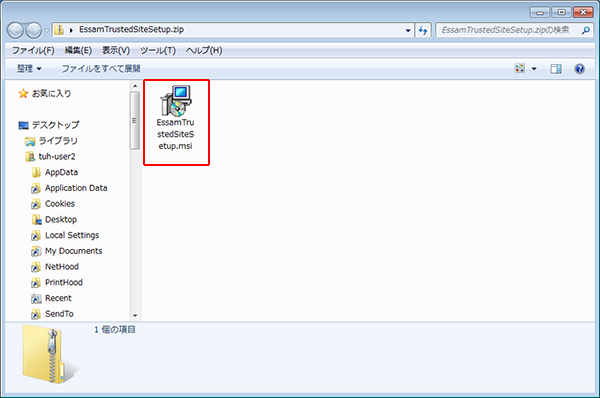The height and width of the screenshot is (398, 600).
Task: Click the navigation pane scroll up arrow
Action: (x=135, y=86)
